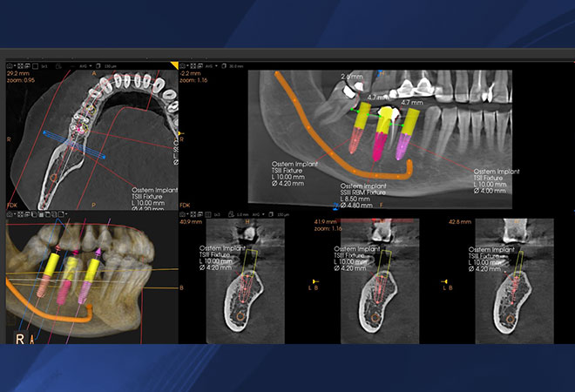Open dropdown arrow at end of 3D toolbar

tap(66, 214)
